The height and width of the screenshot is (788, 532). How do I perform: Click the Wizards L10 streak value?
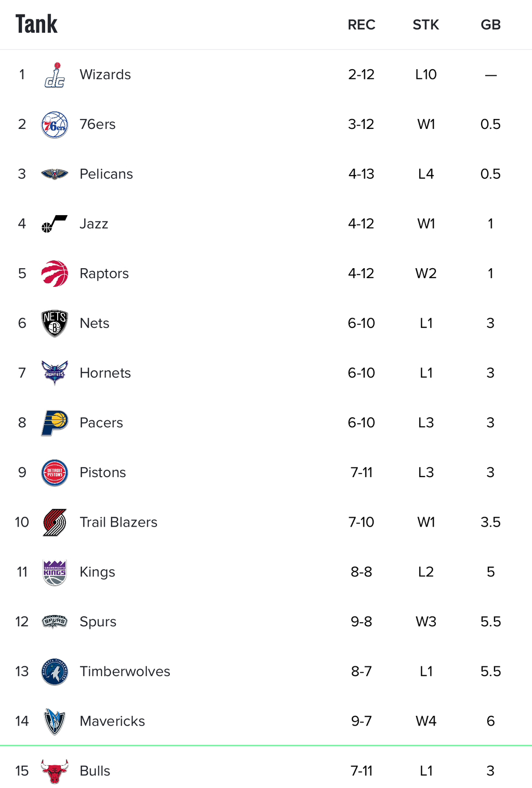point(426,75)
